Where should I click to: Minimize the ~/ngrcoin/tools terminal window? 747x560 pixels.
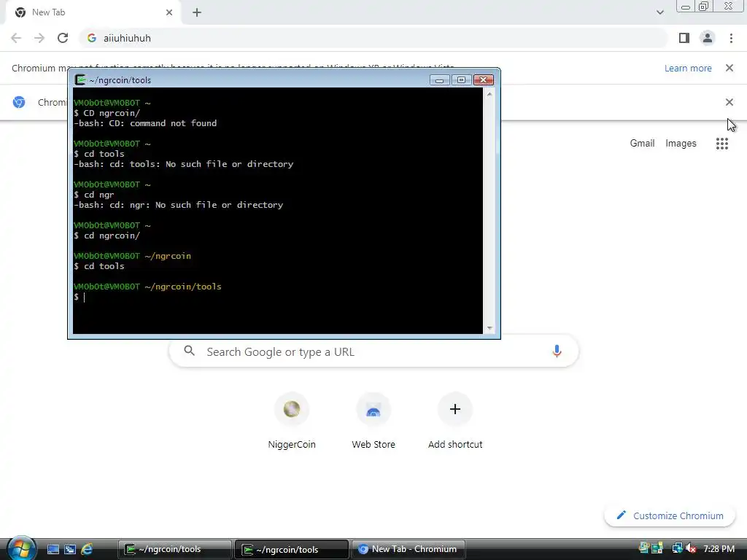point(439,80)
